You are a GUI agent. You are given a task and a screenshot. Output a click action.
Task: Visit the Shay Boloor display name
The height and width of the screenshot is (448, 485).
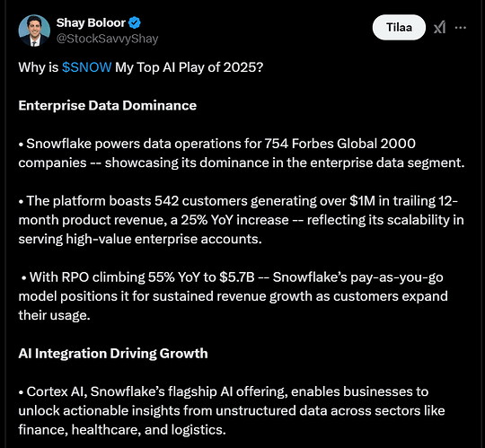point(91,22)
